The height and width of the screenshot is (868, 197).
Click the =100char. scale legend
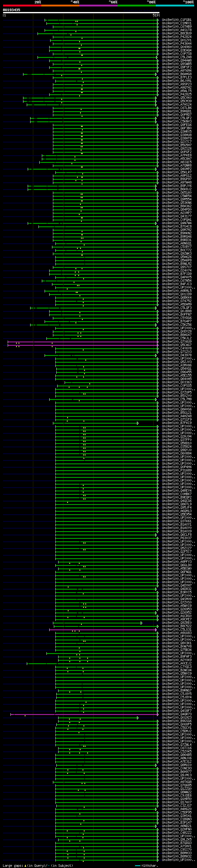146,866
